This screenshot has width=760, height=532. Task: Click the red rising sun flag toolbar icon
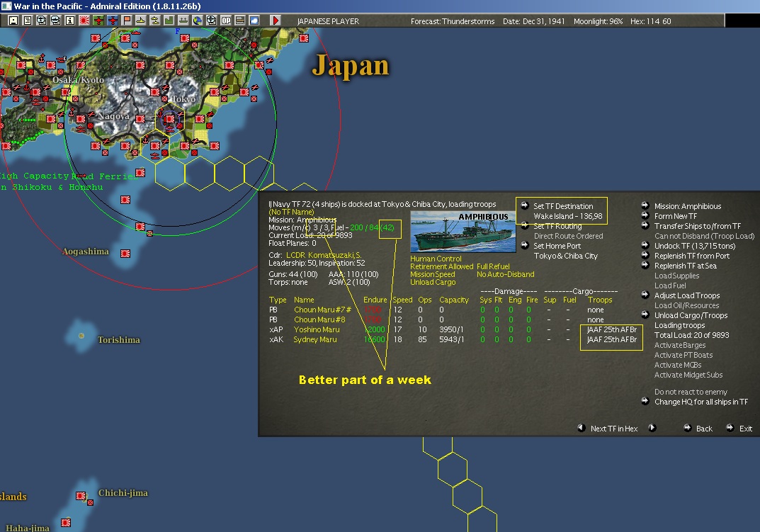(x=84, y=21)
